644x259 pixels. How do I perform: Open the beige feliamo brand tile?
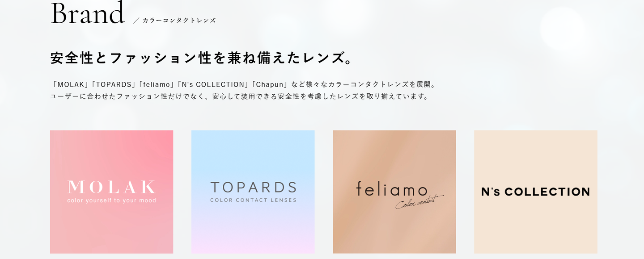[394, 192]
